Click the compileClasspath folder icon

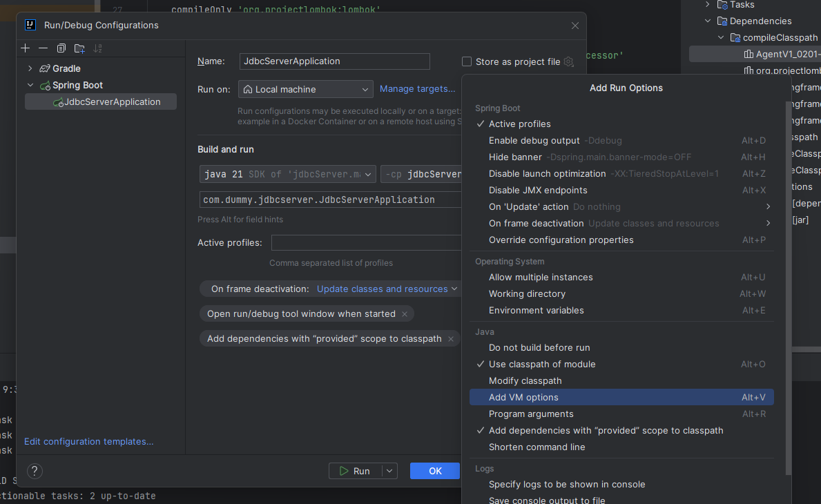tap(735, 38)
